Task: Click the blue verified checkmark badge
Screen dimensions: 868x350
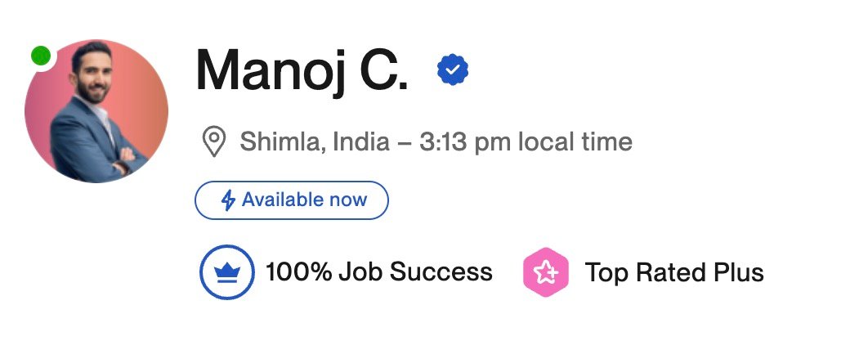Action: click(x=453, y=70)
